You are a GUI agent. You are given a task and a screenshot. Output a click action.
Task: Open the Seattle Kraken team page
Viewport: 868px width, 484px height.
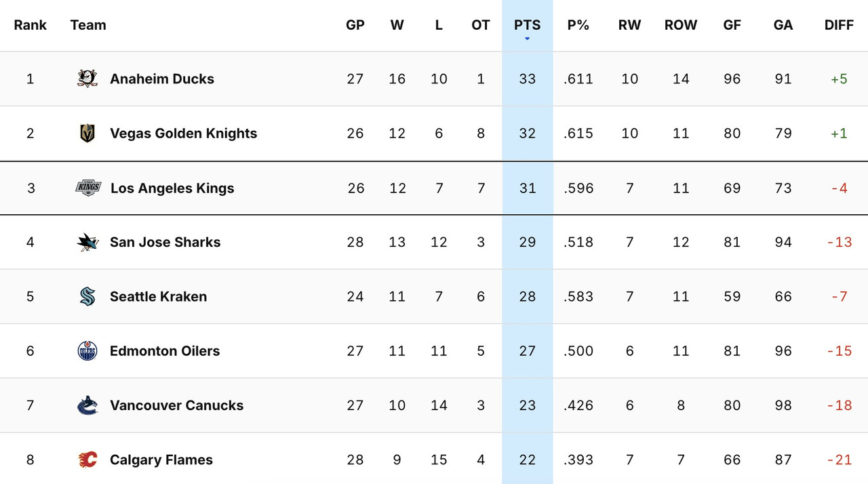159,296
